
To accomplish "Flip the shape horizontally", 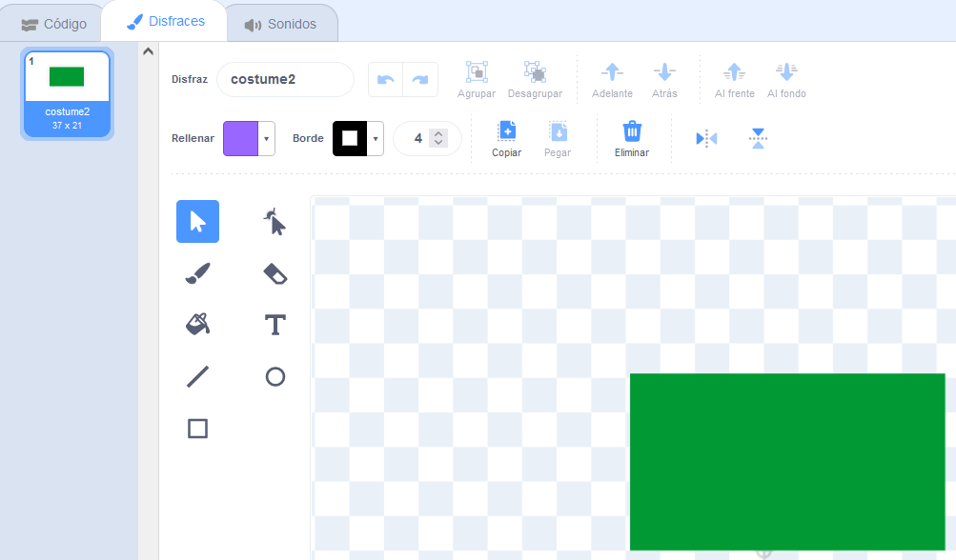I will tap(706, 139).
